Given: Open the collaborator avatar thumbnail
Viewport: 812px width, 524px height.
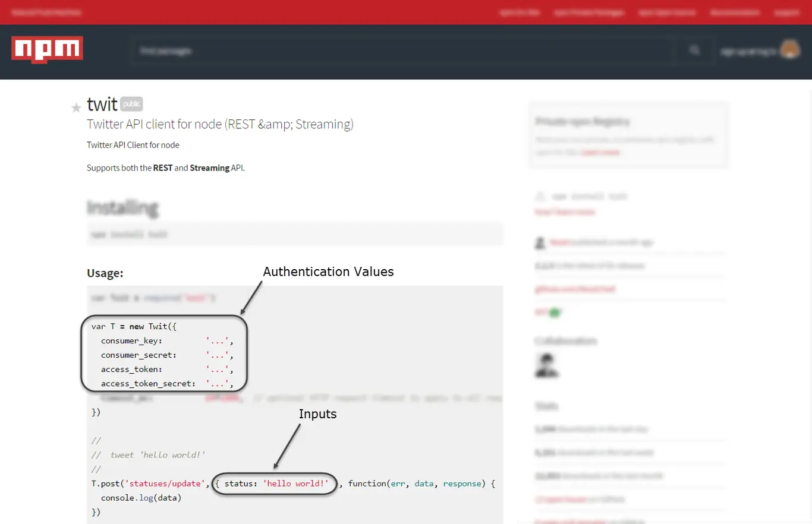Looking at the screenshot, I should 547,365.
